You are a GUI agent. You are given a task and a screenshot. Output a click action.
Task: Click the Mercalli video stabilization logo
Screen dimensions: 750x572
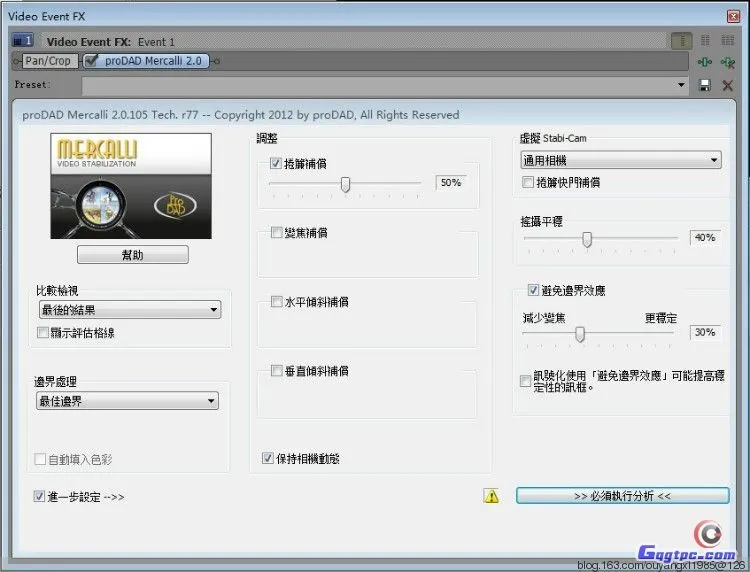(131, 186)
